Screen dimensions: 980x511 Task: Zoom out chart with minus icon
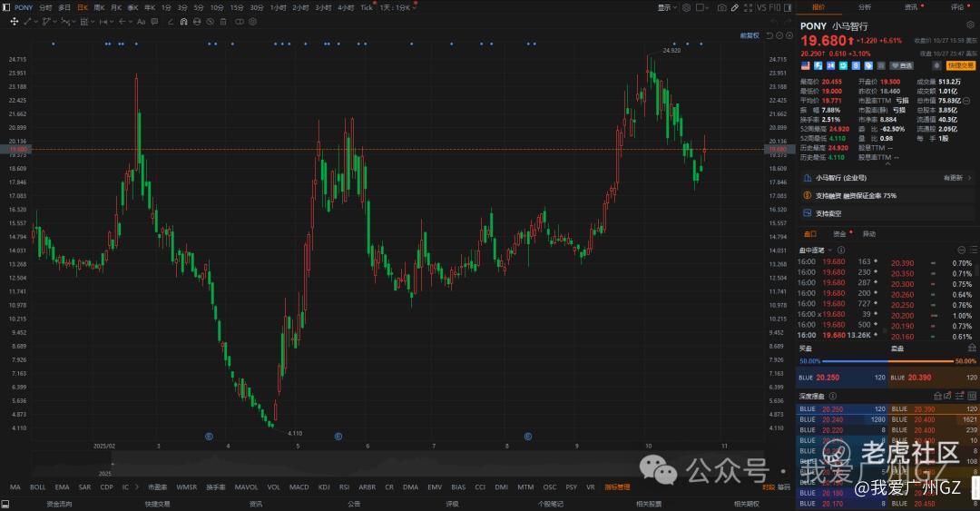pyautogui.click(x=779, y=35)
